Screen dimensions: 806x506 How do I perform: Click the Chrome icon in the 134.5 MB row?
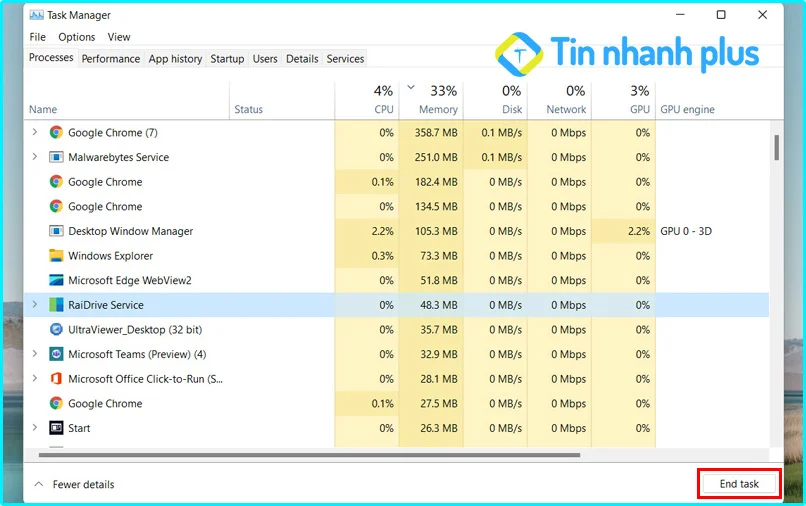[56, 207]
